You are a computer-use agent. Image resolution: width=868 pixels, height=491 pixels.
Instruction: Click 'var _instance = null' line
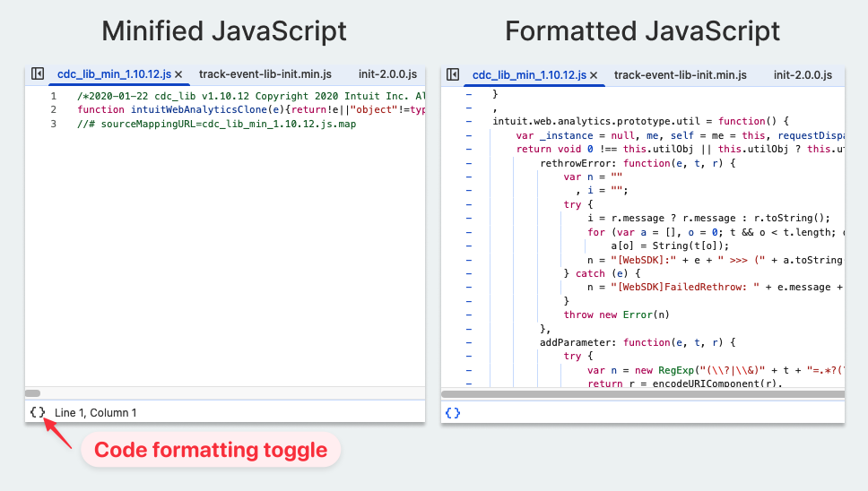[x=681, y=135]
